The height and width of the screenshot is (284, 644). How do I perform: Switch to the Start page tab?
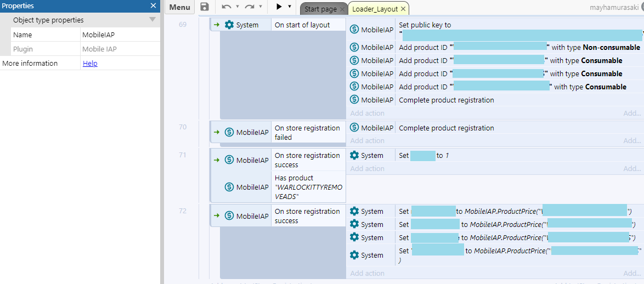(x=321, y=9)
